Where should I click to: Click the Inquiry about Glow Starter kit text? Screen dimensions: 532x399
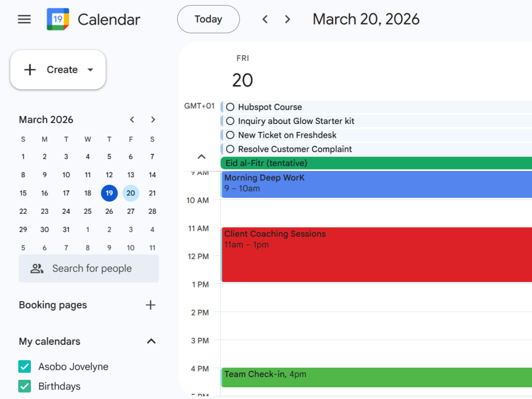[x=296, y=121]
